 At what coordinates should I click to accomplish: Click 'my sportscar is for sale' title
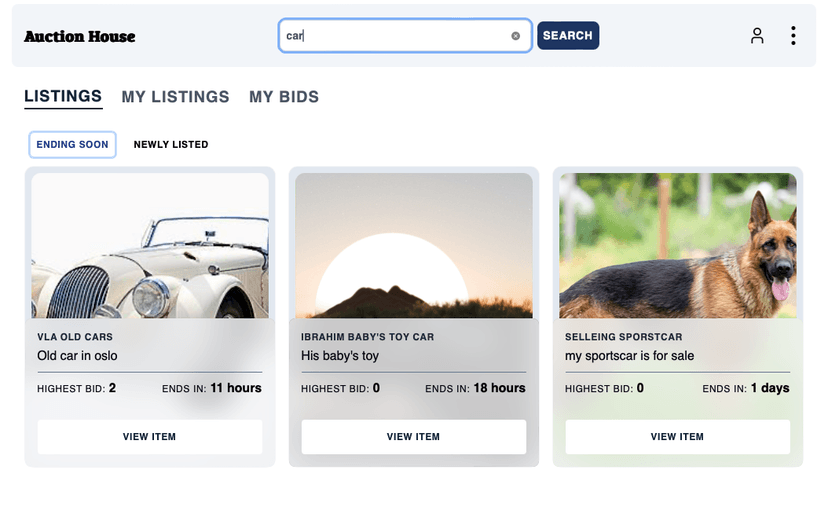629,356
